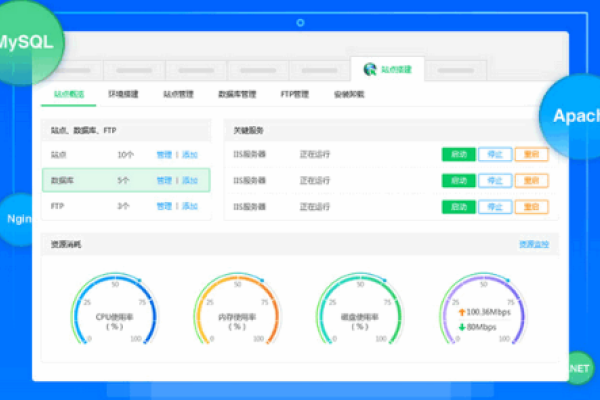Click 重启 for the third IIS服务器 row
The height and width of the screenshot is (400, 600).
532,207
